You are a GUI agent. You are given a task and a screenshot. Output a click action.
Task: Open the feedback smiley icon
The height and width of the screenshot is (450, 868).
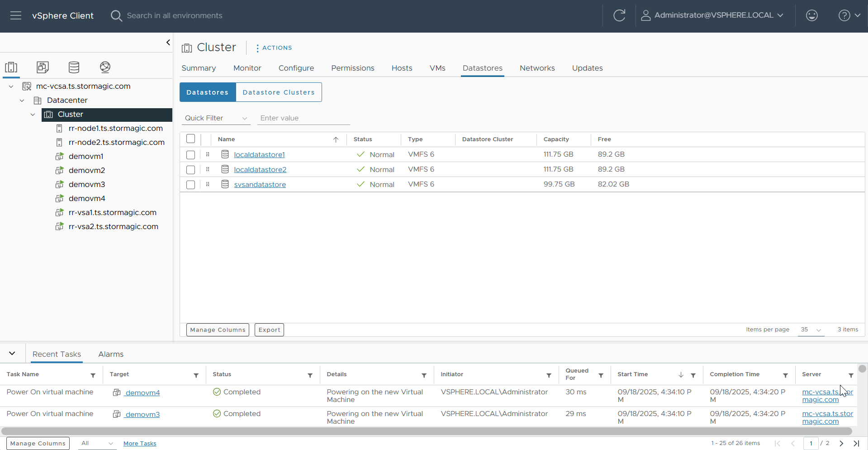click(812, 15)
